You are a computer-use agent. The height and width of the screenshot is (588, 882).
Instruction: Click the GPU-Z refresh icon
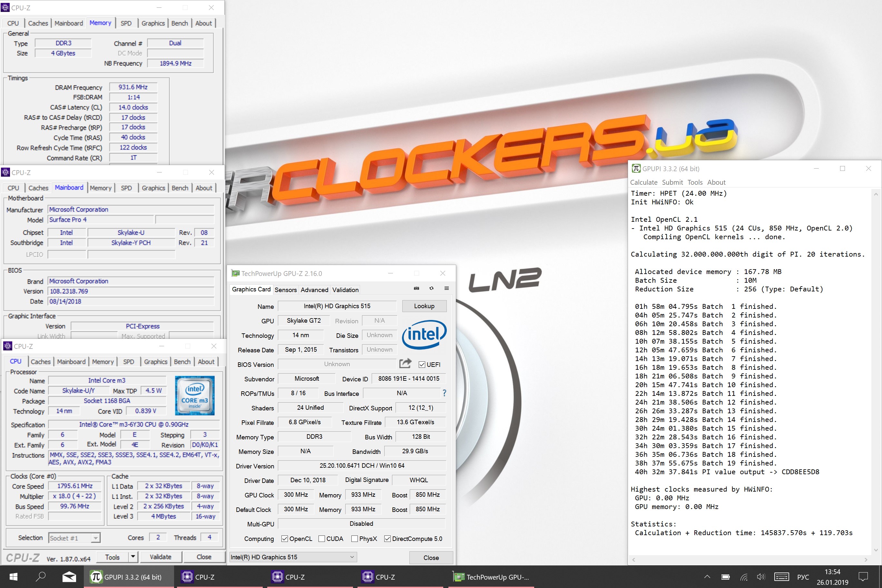431,289
